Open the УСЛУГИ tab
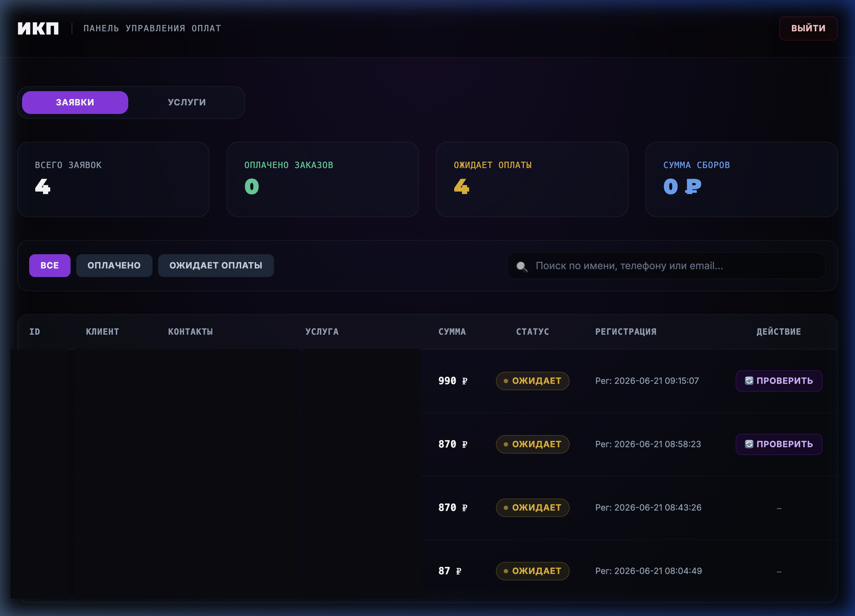 (187, 102)
